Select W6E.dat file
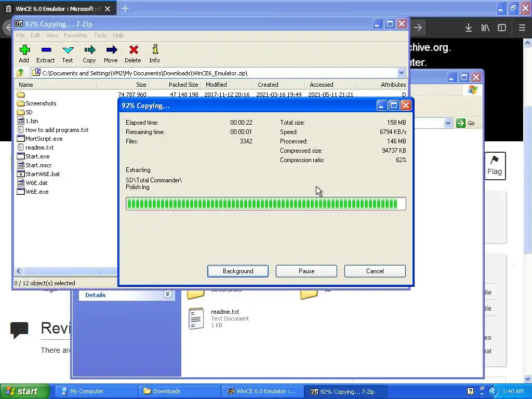The image size is (532, 399). (32, 182)
